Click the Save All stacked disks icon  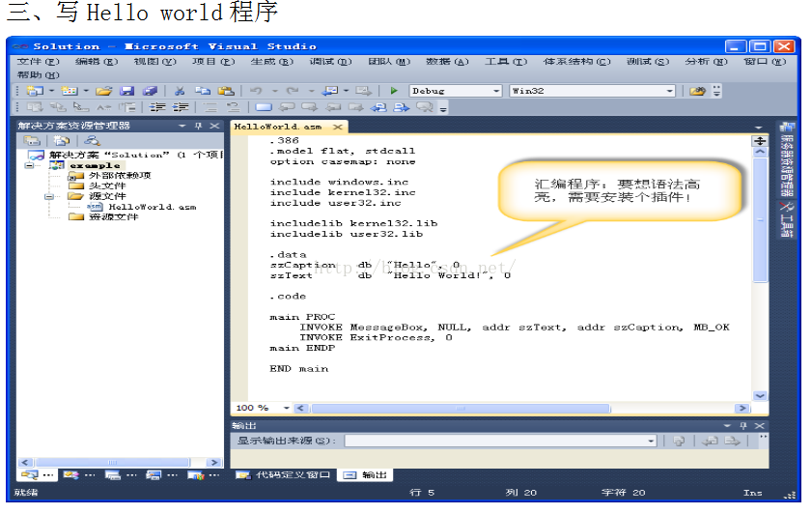tap(151, 91)
